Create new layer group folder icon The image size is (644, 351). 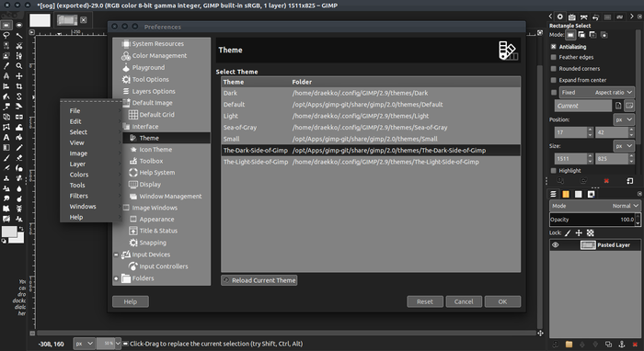569,344
